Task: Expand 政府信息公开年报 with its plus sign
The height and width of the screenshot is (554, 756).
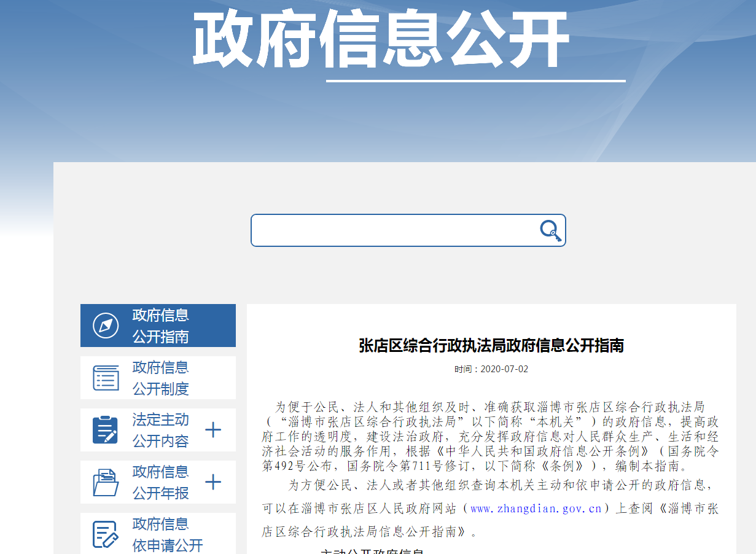Action: [x=212, y=482]
